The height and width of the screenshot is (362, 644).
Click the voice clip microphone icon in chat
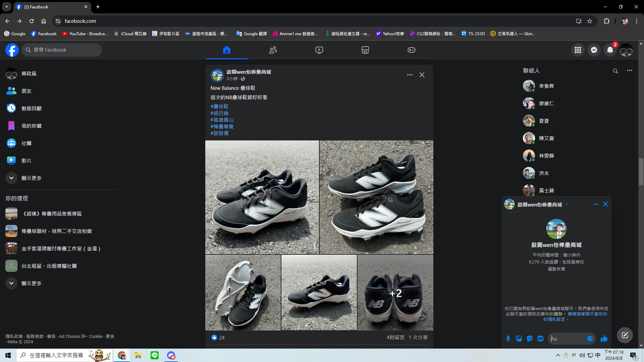coord(508,338)
